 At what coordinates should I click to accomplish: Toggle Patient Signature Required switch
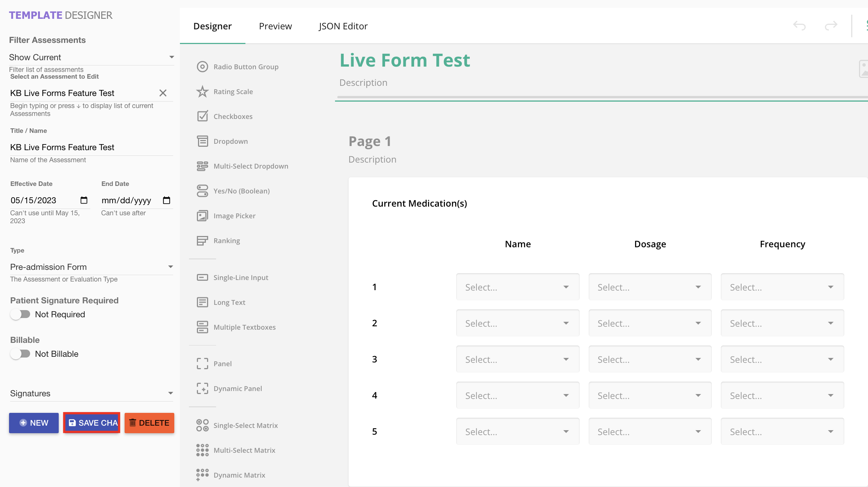point(20,314)
